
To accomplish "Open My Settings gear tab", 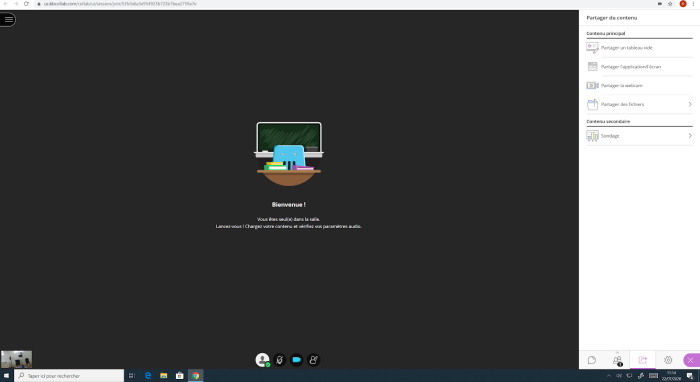I will [x=668, y=360].
